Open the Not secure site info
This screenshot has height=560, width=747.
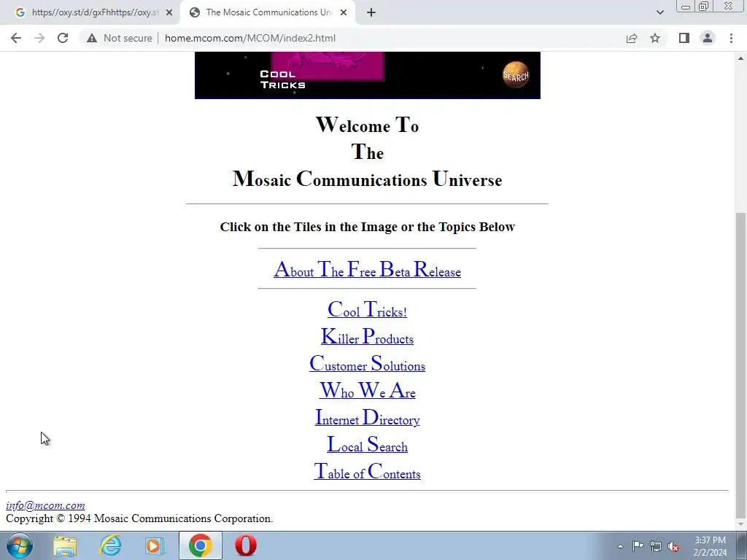(120, 38)
